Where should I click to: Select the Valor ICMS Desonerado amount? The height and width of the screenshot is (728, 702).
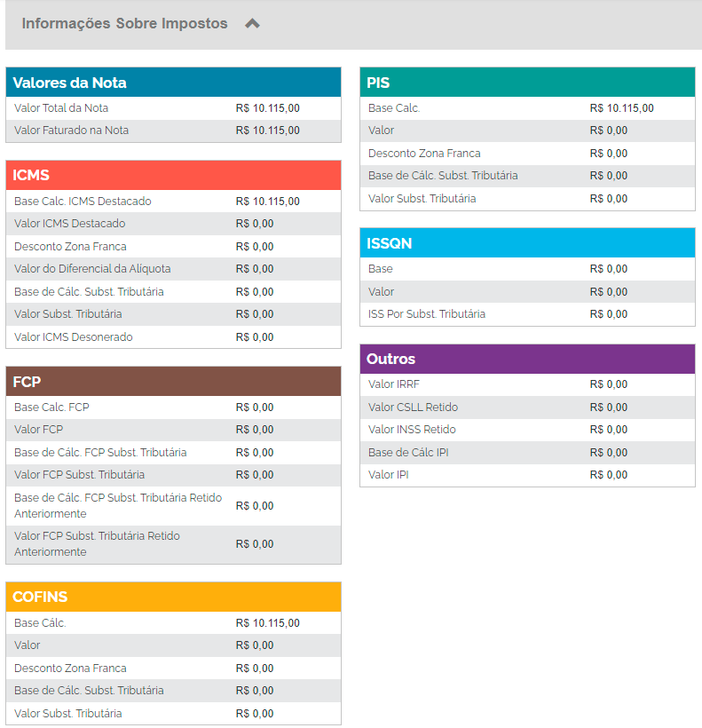click(255, 337)
